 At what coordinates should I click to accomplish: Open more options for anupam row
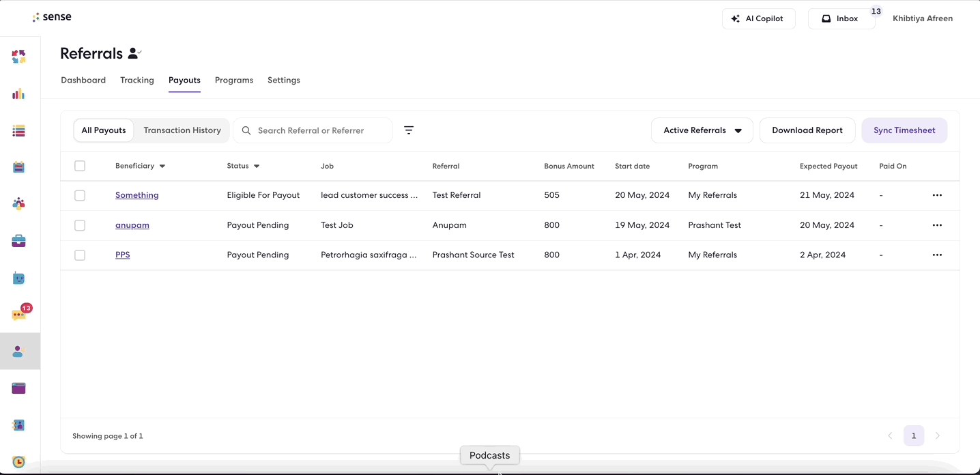937,225
